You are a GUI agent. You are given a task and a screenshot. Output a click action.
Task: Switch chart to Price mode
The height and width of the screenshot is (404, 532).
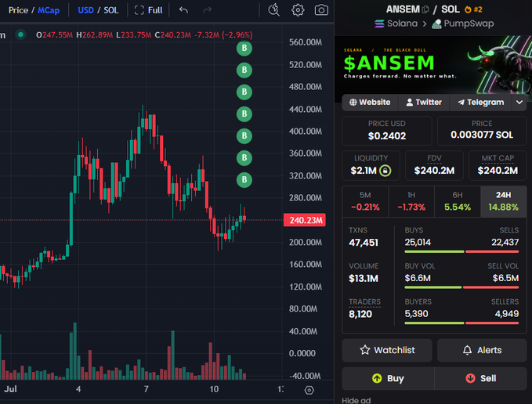18,10
